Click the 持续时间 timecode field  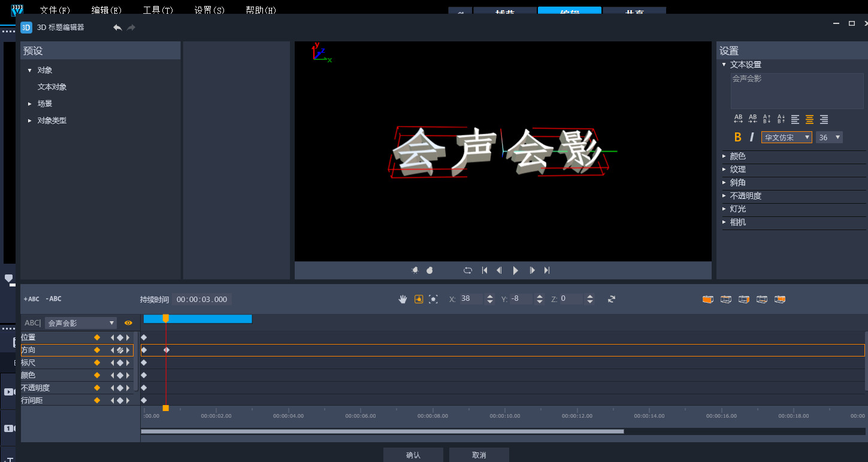[x=202, y=299]
